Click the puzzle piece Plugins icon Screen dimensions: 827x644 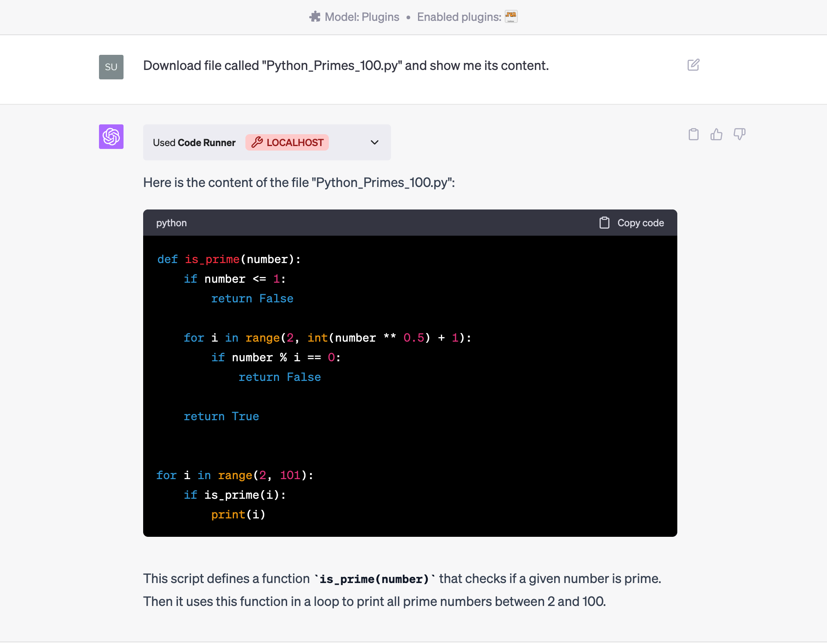coord(315,17)
